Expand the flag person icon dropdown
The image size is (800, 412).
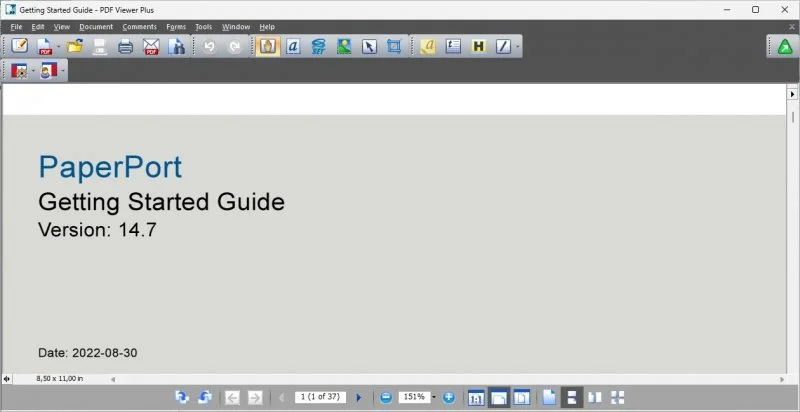tap(63, 71)
